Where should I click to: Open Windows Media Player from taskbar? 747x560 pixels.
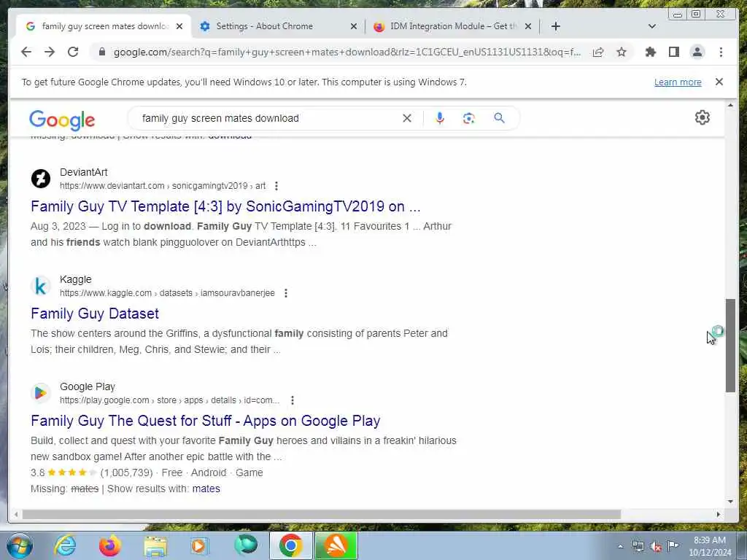(x=199, y=545)
